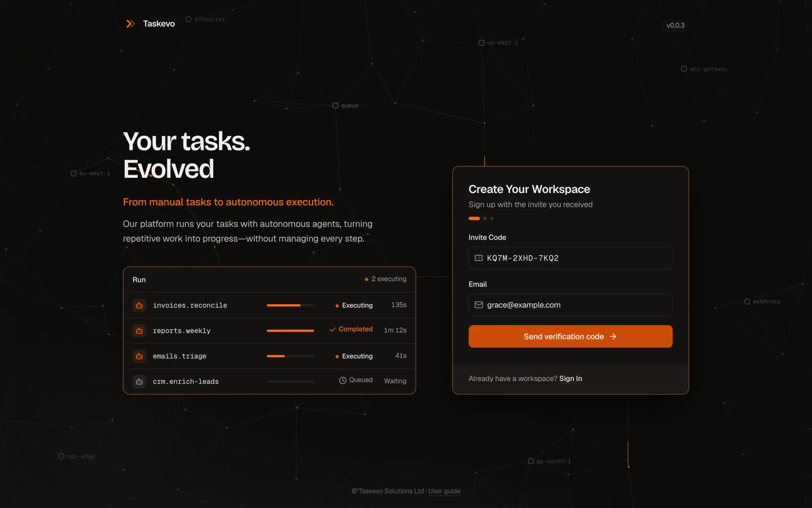Click the 1m 12s duration value

[395, 330]
